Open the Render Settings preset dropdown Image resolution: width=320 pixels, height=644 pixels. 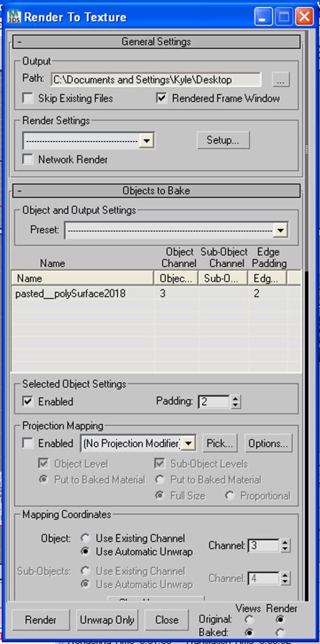click(146, 141)
